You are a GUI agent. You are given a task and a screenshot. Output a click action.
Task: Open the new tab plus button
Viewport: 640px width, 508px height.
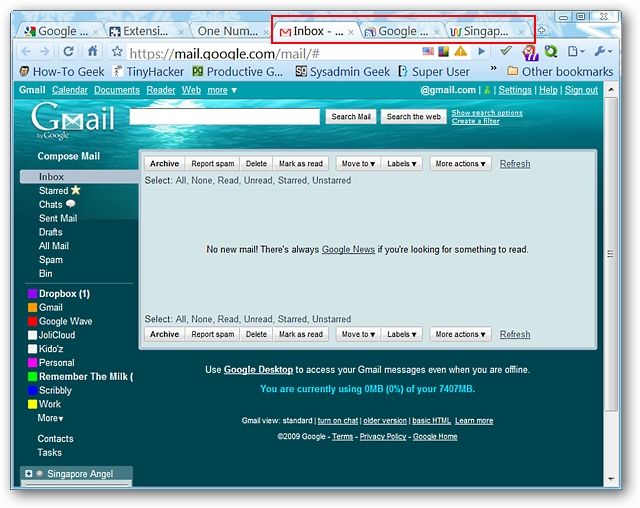tap(542, 30)
